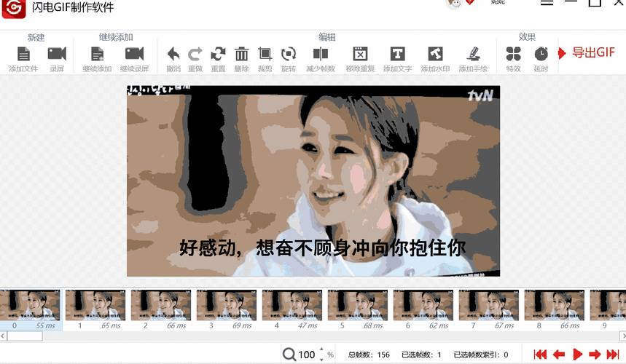This screenshot has width=626, height=364.
Task: Select frame 6 thumbnail (62 ms)
Action: point(423,305)
